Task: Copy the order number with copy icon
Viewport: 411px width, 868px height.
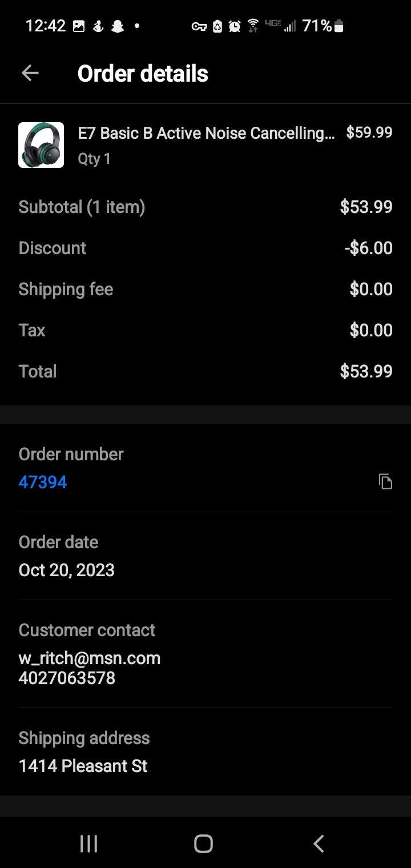Action: coord(386,482)
